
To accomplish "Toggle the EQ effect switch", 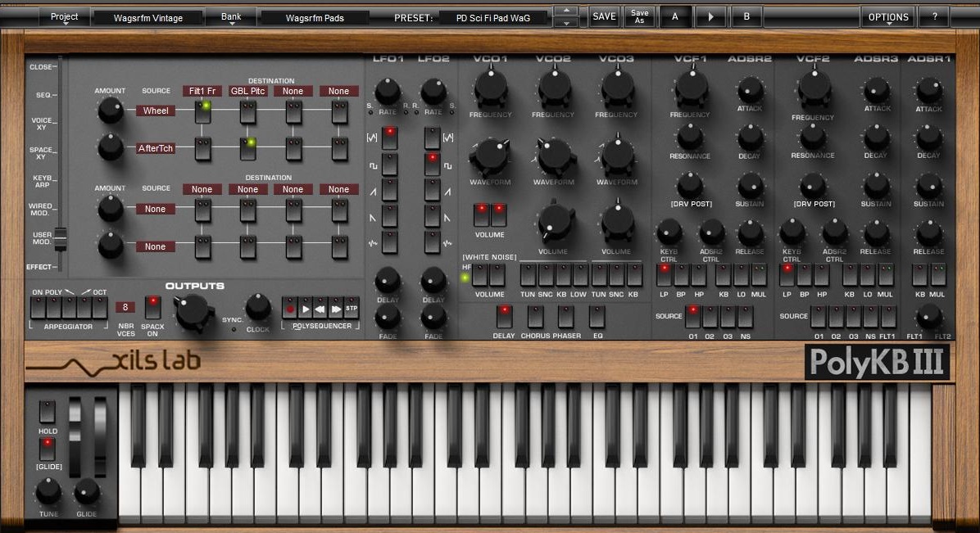I will 597,317.
